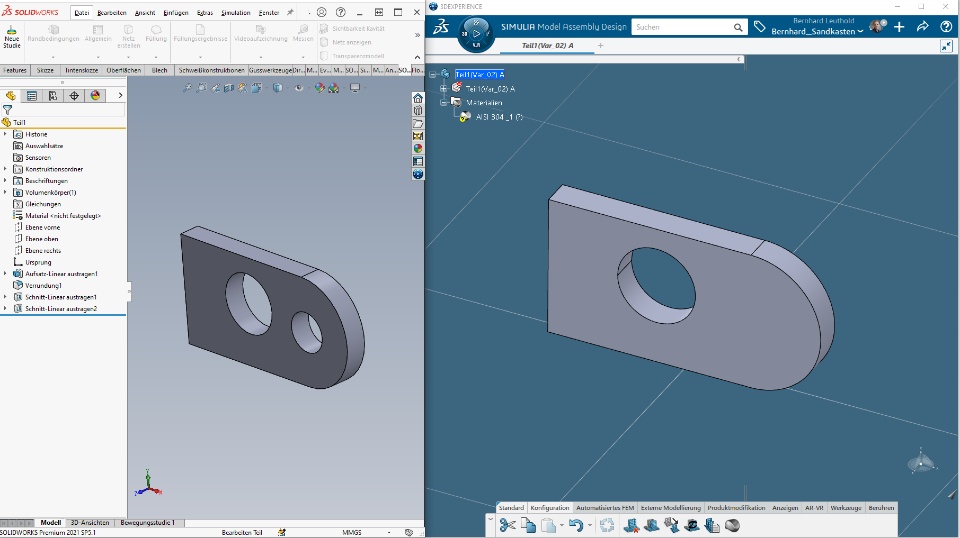Collapse the Materialien node in 3DEXPERIENCE tree
The height and width of the screenshot is (538, 960).
[443, 103]
